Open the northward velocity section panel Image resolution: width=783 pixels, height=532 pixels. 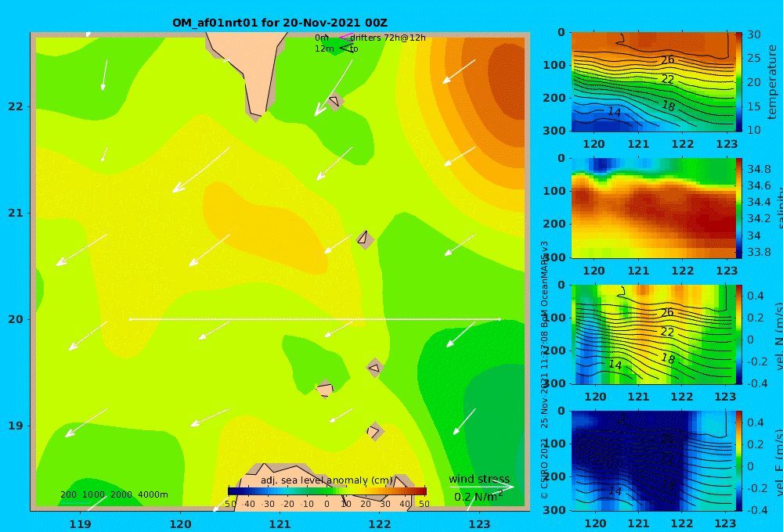tap(653, 334)
